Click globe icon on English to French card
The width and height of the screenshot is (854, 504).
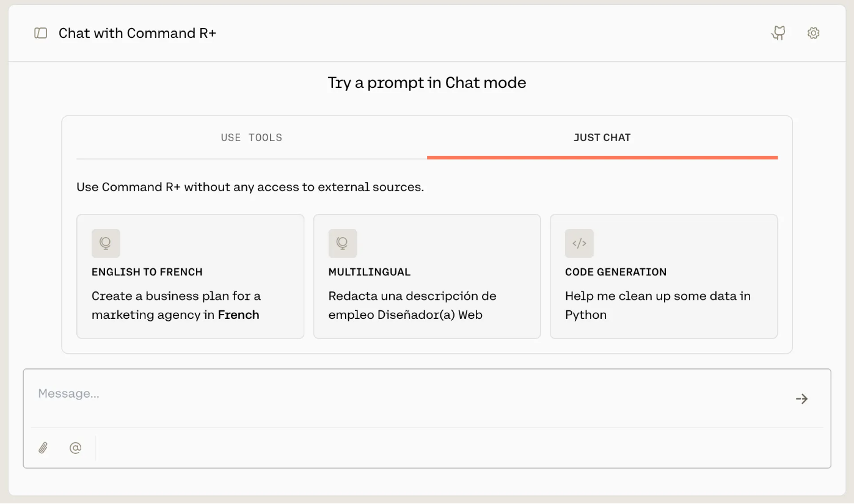pos(106,243)
